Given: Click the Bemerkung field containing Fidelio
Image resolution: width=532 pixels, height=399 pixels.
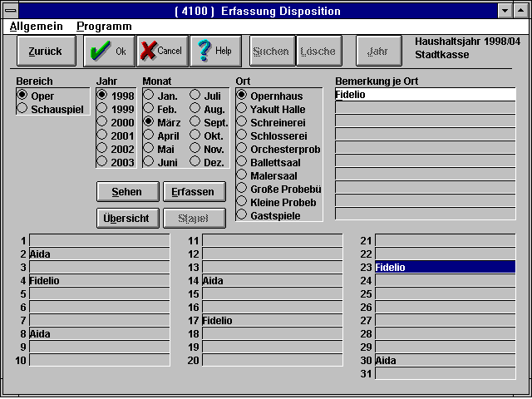Looking at the screenshot, I should [424, 95].
